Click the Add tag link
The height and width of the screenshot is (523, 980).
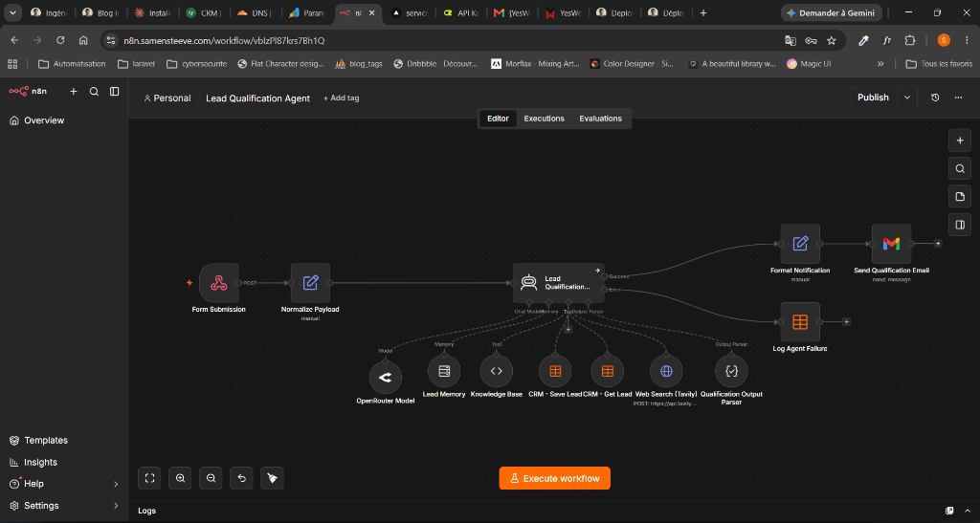pyautogui.click(x=342, y=98)
